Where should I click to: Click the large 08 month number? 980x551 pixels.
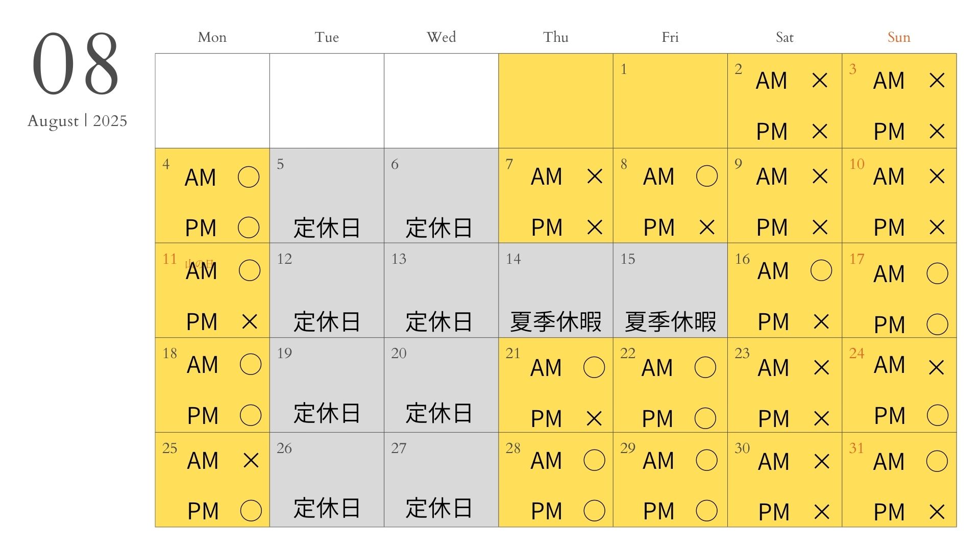[x=76, y=64]
